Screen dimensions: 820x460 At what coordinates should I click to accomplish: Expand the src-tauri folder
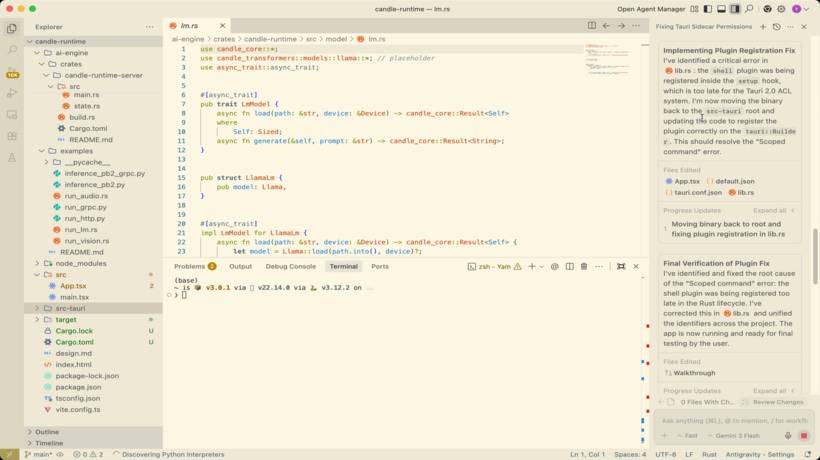[70, 308]
